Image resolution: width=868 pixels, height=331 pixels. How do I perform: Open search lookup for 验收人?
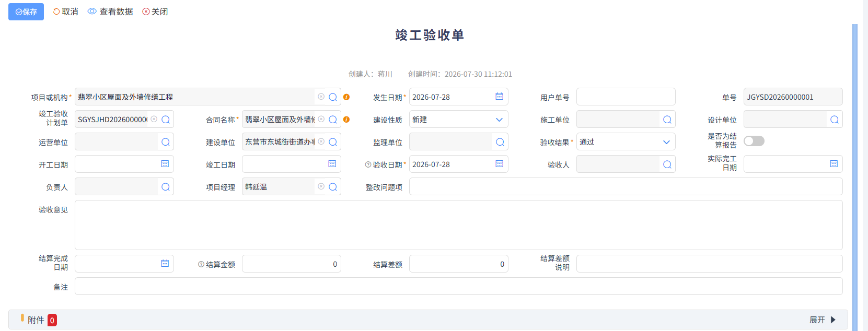click(667, 164)
